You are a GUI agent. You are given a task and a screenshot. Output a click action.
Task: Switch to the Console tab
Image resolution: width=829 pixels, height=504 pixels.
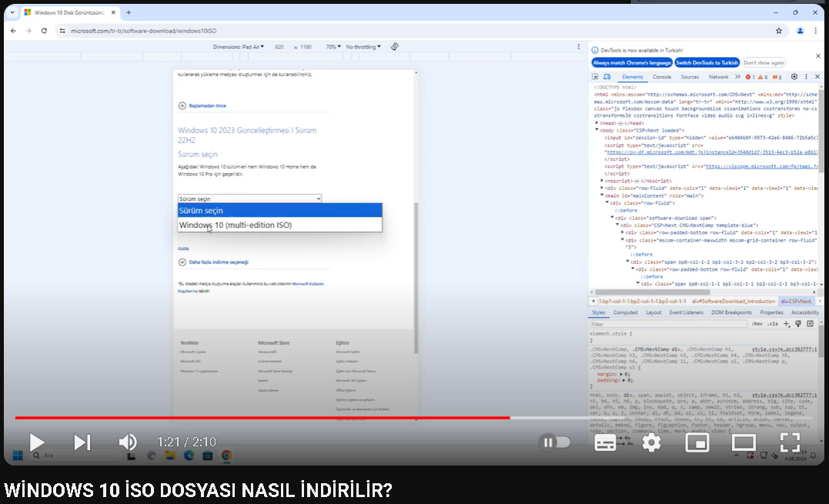661,77
